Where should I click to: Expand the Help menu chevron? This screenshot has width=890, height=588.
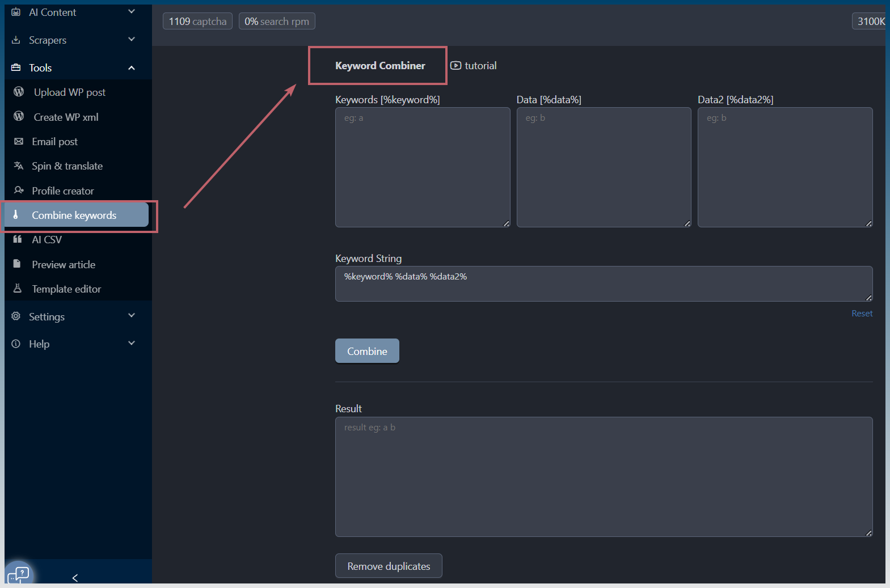132,343
